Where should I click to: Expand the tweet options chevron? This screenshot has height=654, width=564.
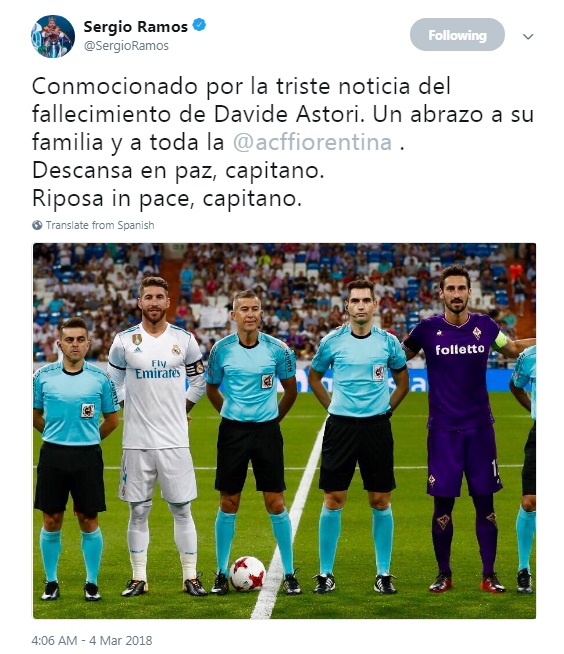pyautogui.click(x=528, y=36)
